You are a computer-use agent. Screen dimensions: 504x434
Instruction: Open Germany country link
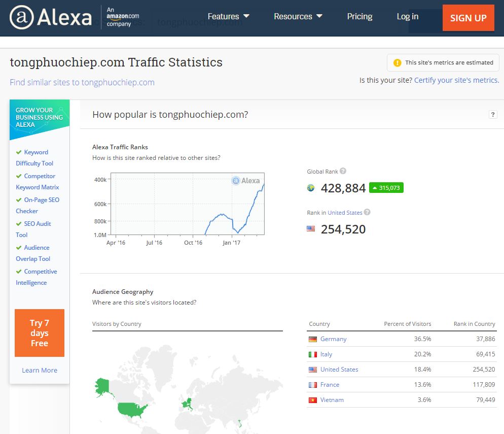[333, 339]
